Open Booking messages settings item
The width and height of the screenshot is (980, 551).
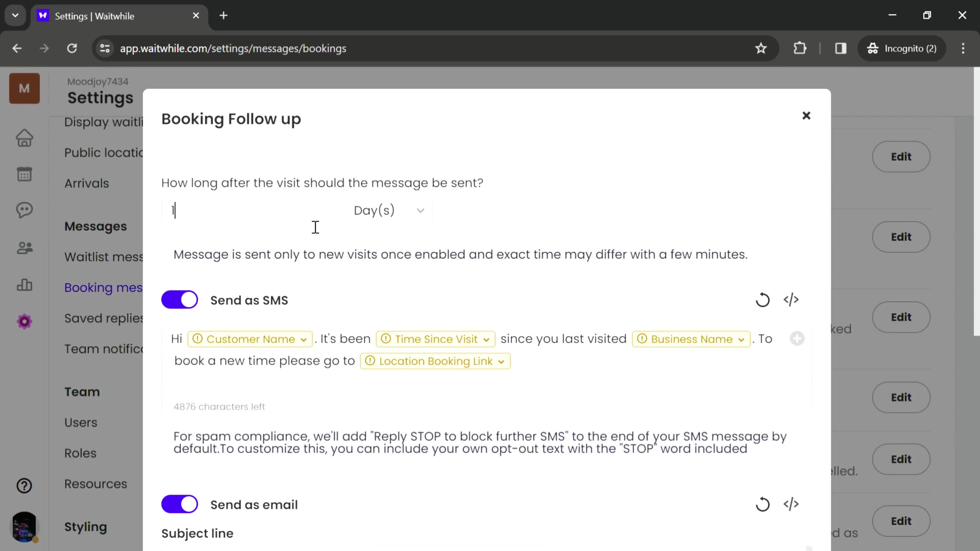point(103,287)
